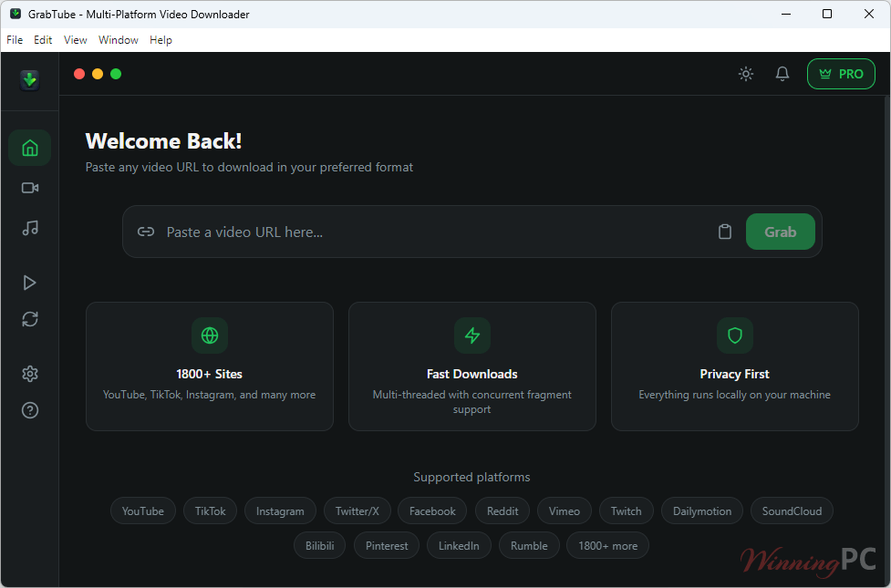Open the View menu
Image resolution: width=891 pixels, height=588 pixels.
point(75,40)
